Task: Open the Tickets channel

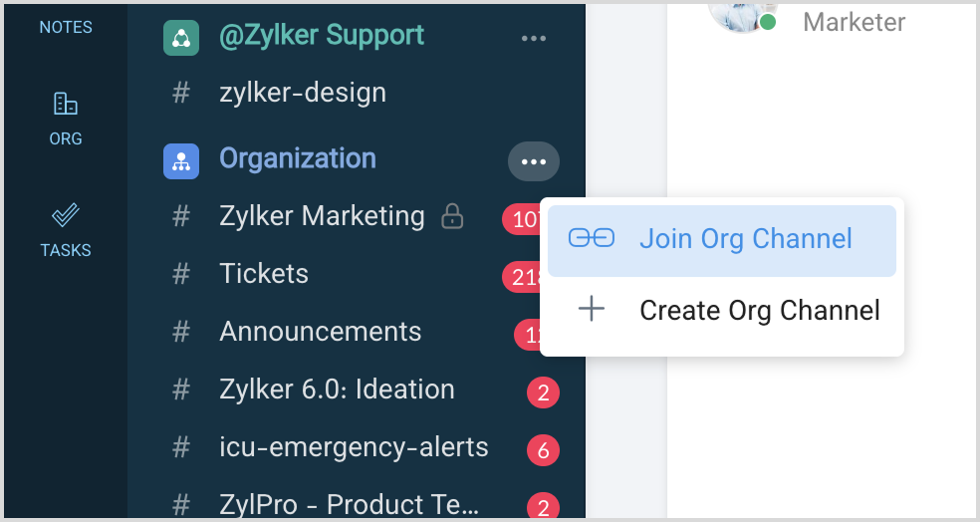Action: coord(264,274)
